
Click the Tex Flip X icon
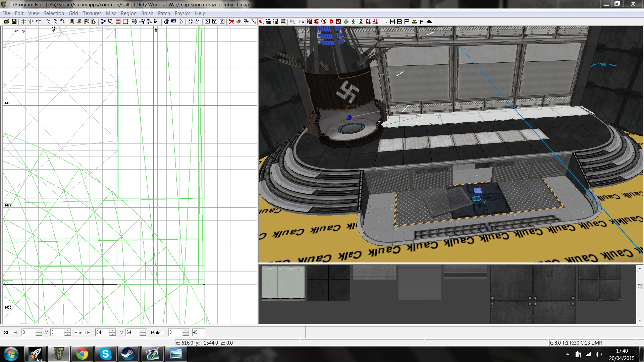[135, 21]
